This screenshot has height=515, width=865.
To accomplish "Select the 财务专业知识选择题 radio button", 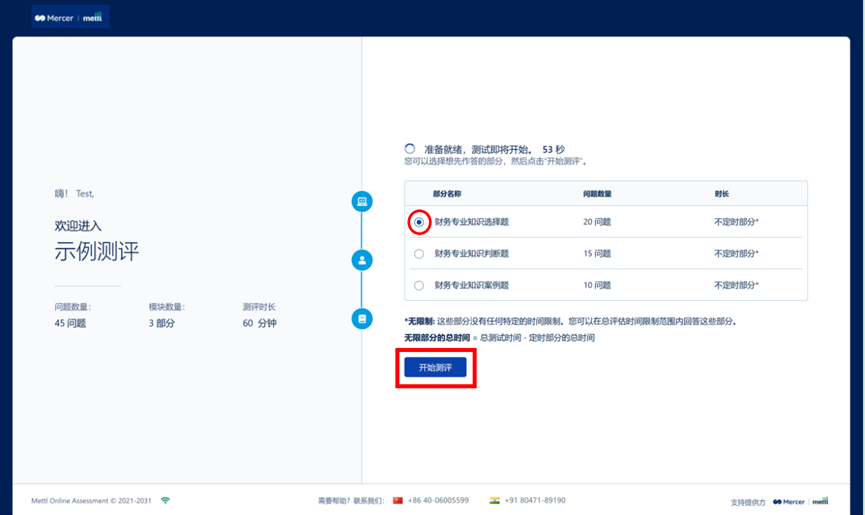I will click(419, 222).
